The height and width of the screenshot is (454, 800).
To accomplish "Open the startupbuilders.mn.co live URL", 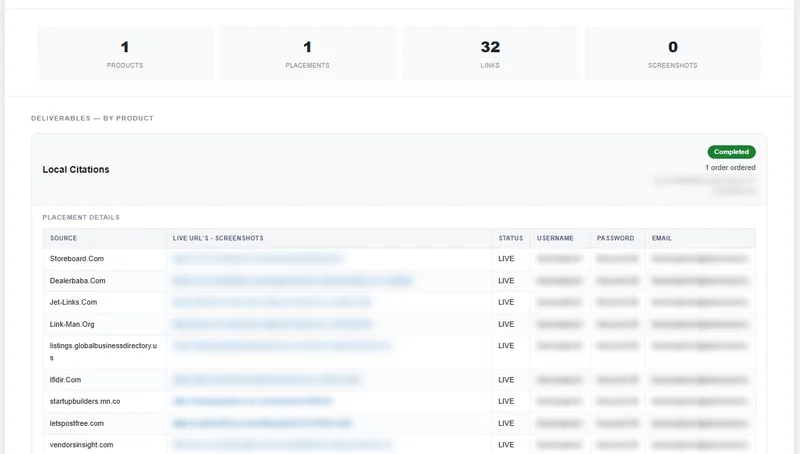I will tap(253, 401).
